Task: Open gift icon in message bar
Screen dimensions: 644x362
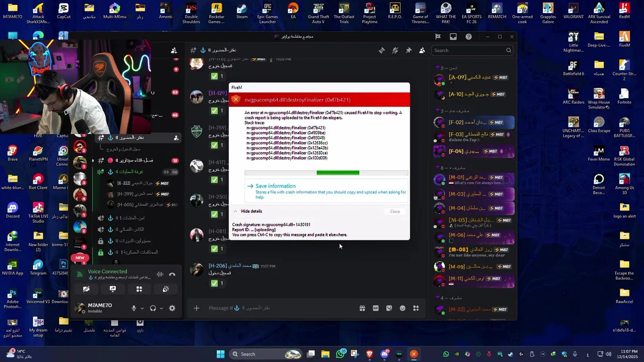Action: point(362,308)
